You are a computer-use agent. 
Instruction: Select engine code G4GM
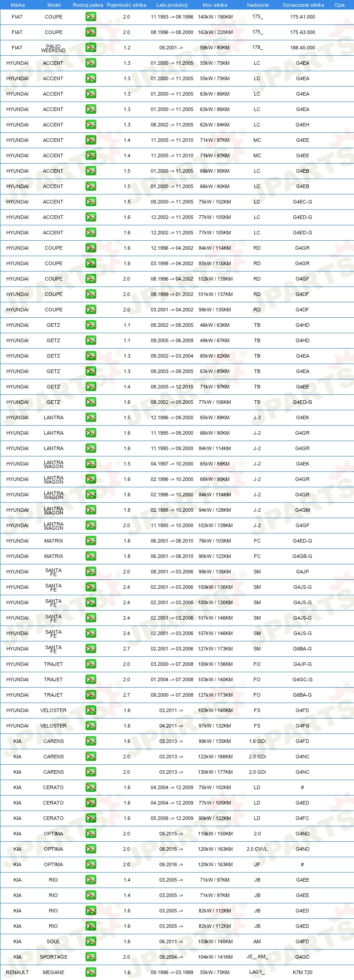click(302, 510)
